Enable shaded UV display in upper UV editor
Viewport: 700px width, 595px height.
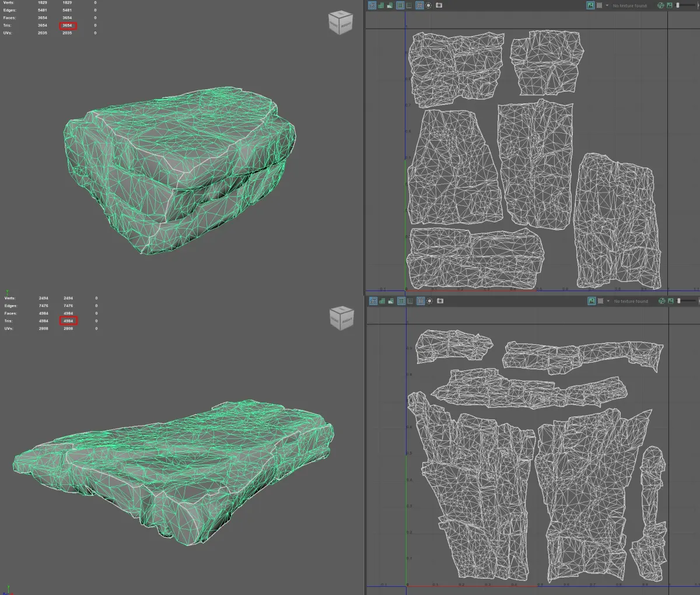(381, 5)
